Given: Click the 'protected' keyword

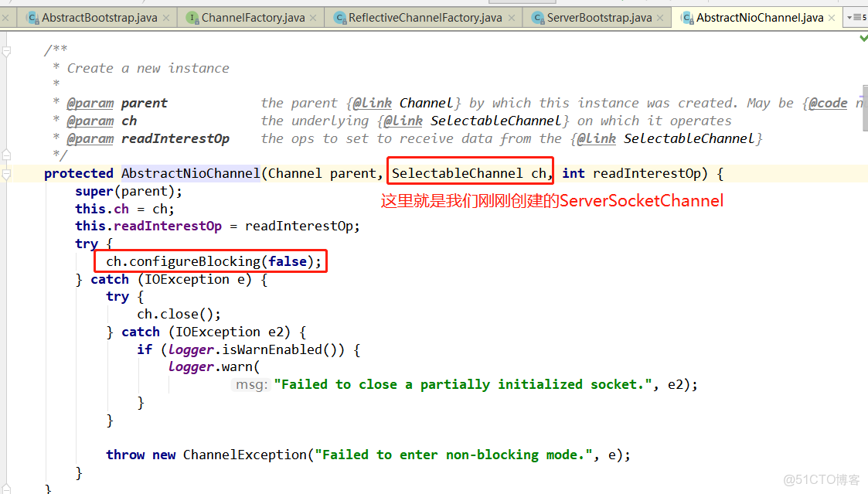Looking at the screenshot, I should (x=79, y=173).
